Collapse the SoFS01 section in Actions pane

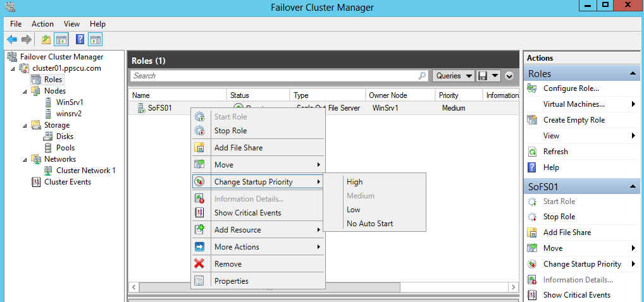click(633, 187)
